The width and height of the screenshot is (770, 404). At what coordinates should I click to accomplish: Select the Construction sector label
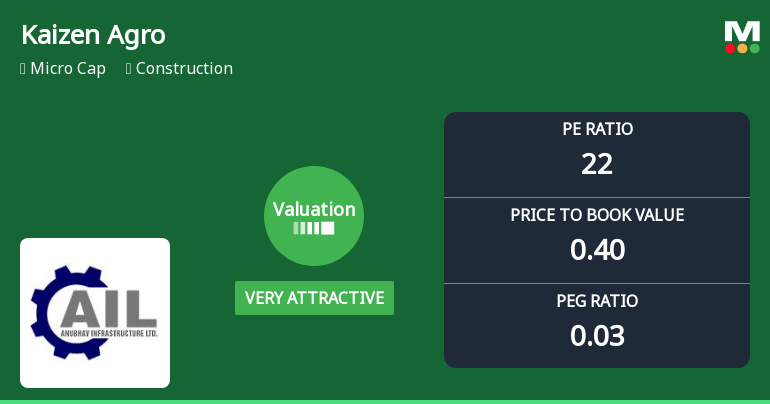tap(184, 69)
